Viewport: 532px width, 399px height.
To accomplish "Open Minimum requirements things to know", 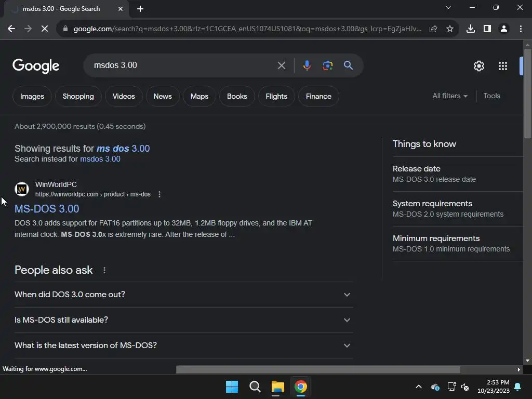I will pyautogui.click(x=458, y=244).
